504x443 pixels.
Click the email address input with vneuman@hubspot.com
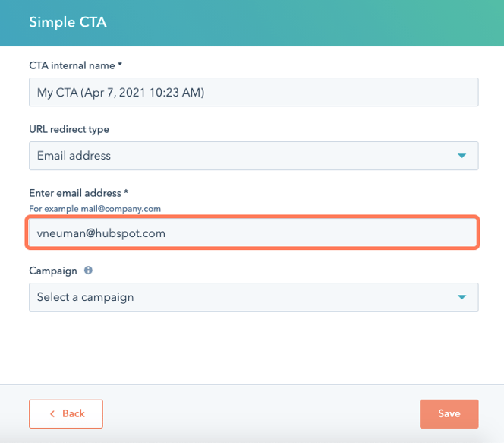(x=253, y=233)
